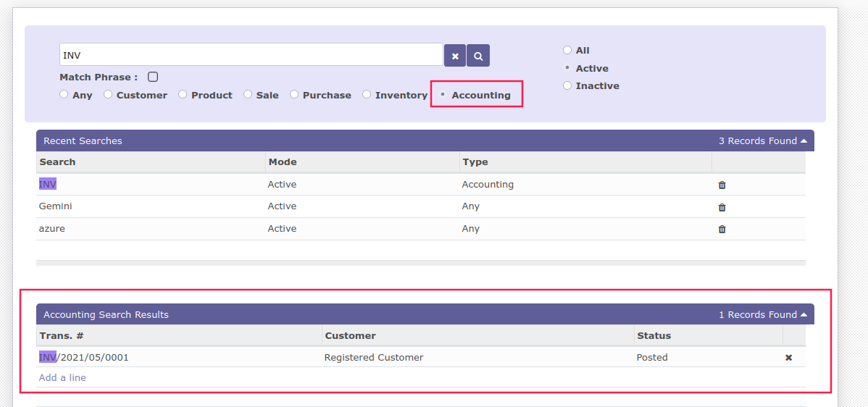868x407 pixels.
Task: Choose the All mode radio option
Action: (567, 50)
